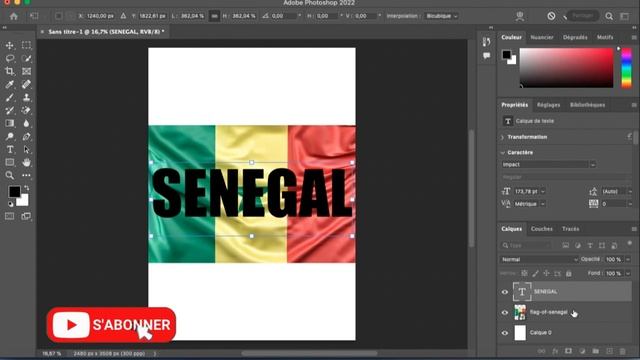This screenshot has height=360, width=640.
Task: Toggle the link width and height proportions
Action: pyautogui.click(x=214, y=16)
